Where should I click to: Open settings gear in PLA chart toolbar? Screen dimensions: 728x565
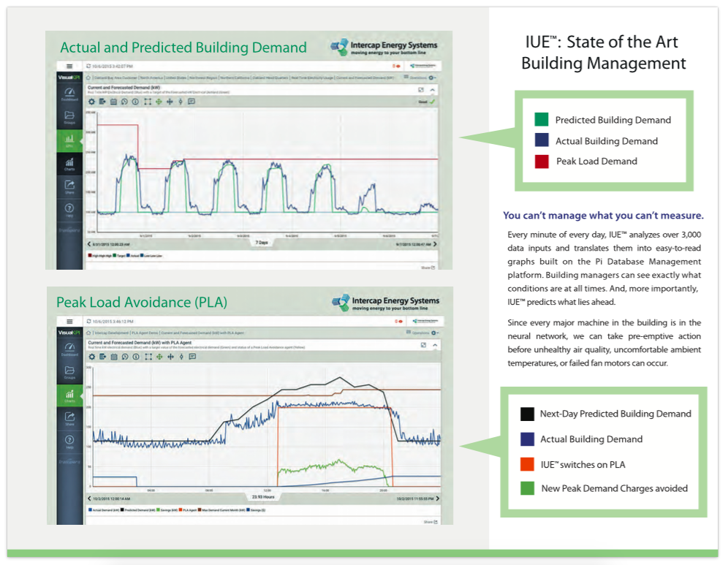point(92,357)
